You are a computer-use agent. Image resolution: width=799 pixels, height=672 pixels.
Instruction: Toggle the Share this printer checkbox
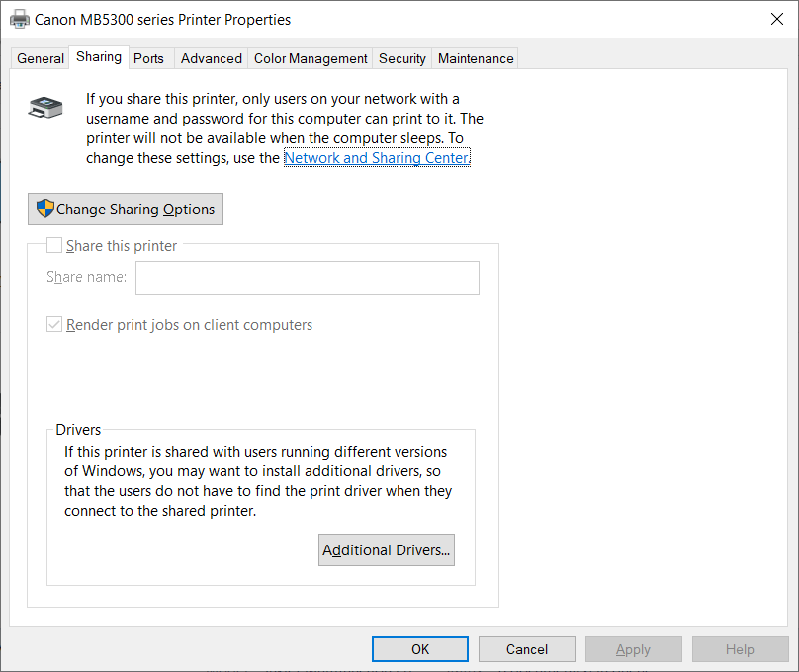(54, 245)
